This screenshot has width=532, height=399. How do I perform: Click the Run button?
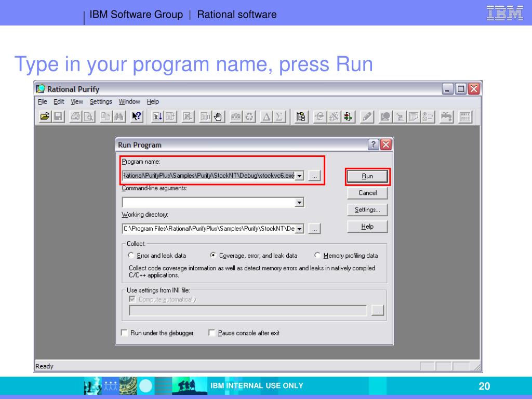click(367, 177)
